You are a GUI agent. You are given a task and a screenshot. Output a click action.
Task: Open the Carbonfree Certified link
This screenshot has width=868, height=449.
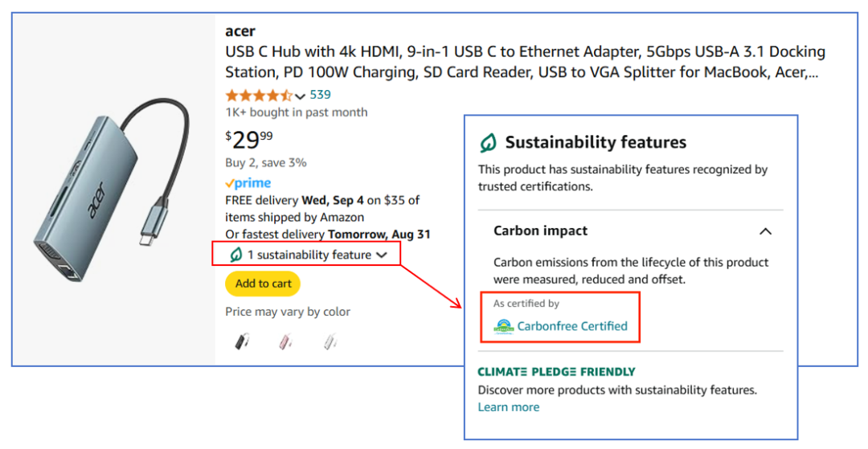tap(572, 326)
